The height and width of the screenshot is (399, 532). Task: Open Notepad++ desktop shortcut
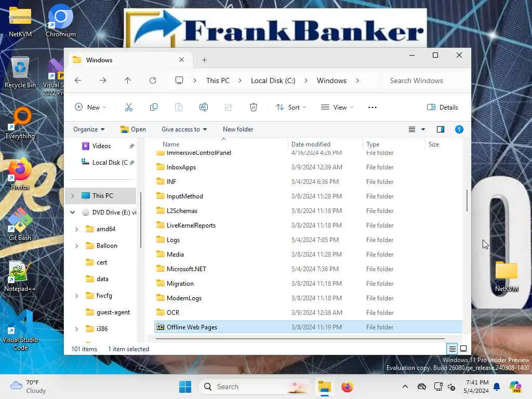20,276
